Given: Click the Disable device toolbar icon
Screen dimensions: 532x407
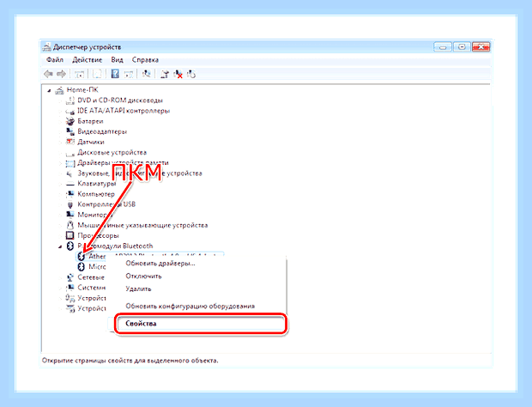Looking at the screenshot, I should click(191, 74).
